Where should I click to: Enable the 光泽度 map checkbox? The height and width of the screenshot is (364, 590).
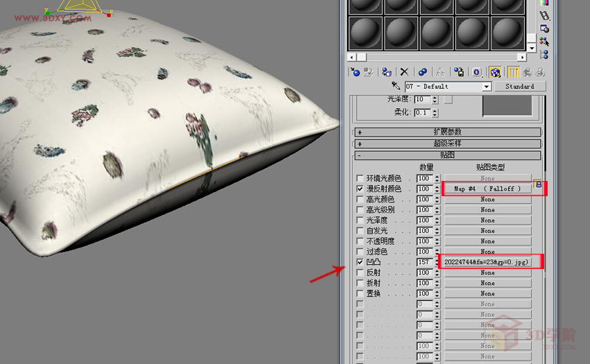coord(360,220)
